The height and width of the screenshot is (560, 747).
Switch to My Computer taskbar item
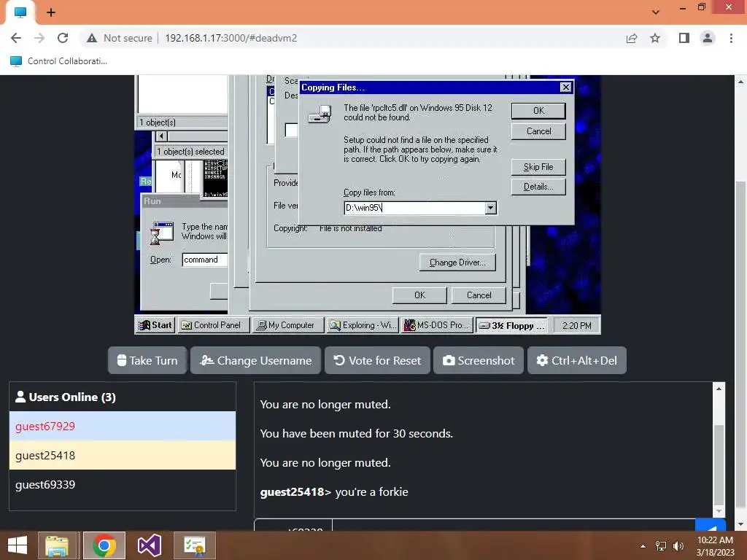click(287, 325)
